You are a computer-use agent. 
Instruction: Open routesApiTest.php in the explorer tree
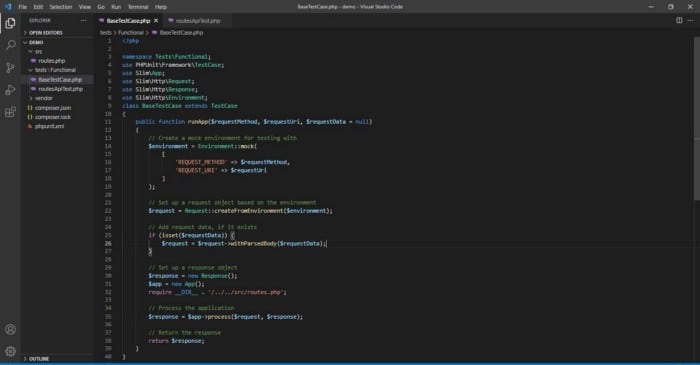point(60,89)
